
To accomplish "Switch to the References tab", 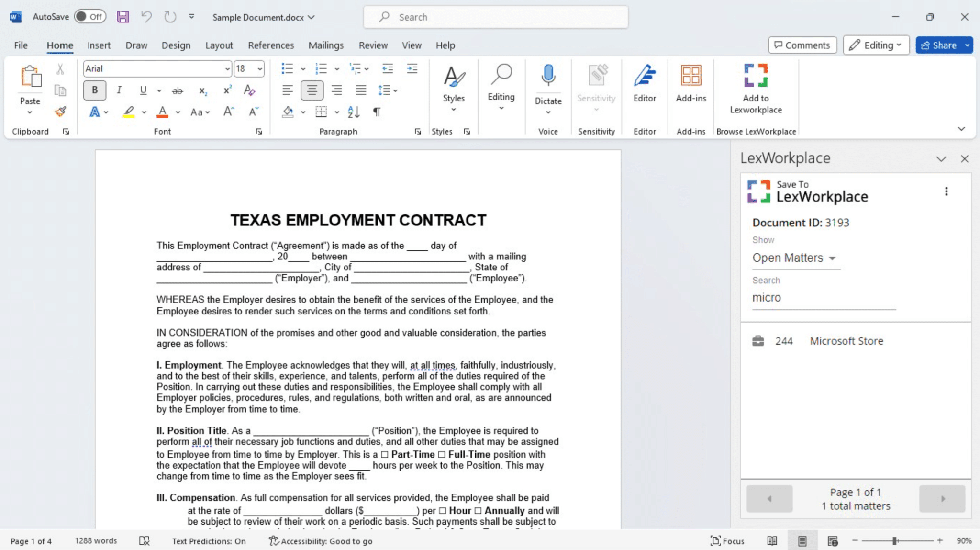I will point(271,45).
